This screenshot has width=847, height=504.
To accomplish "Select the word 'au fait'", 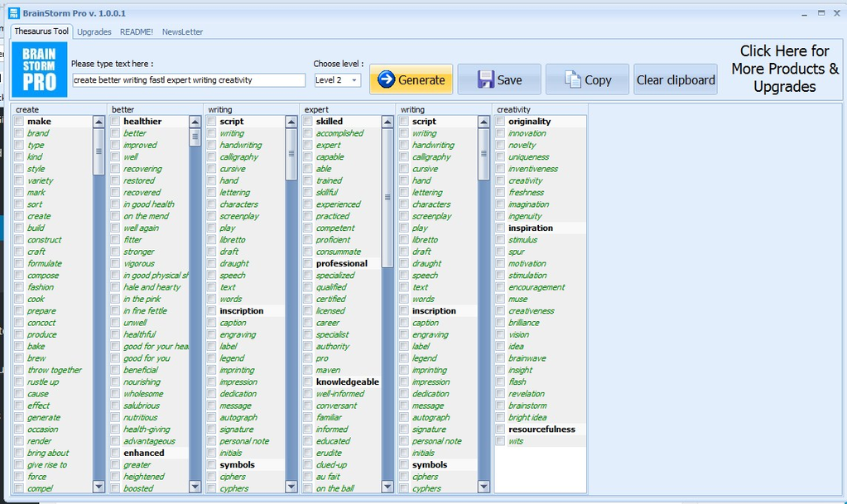I will click(x=328, y=477).
